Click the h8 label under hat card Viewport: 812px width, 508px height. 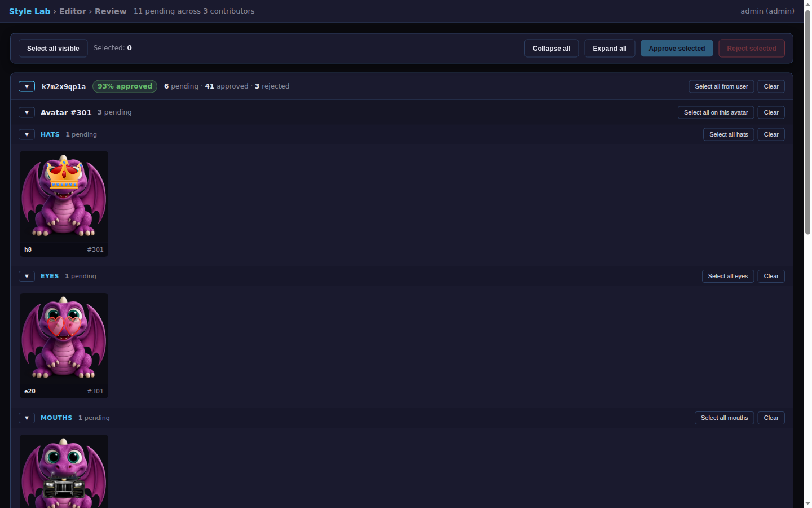click(28, 249)
